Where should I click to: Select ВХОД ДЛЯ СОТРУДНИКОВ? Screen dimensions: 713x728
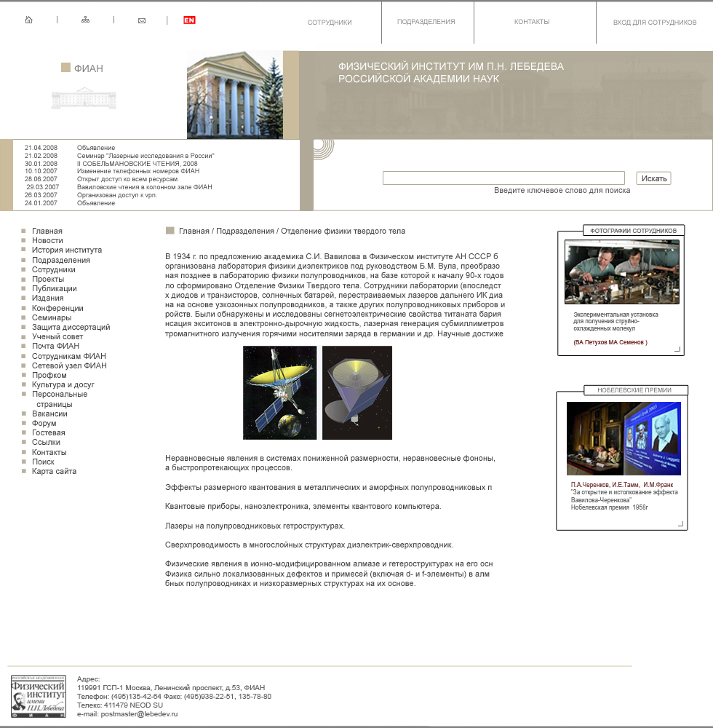pos(653,23)
